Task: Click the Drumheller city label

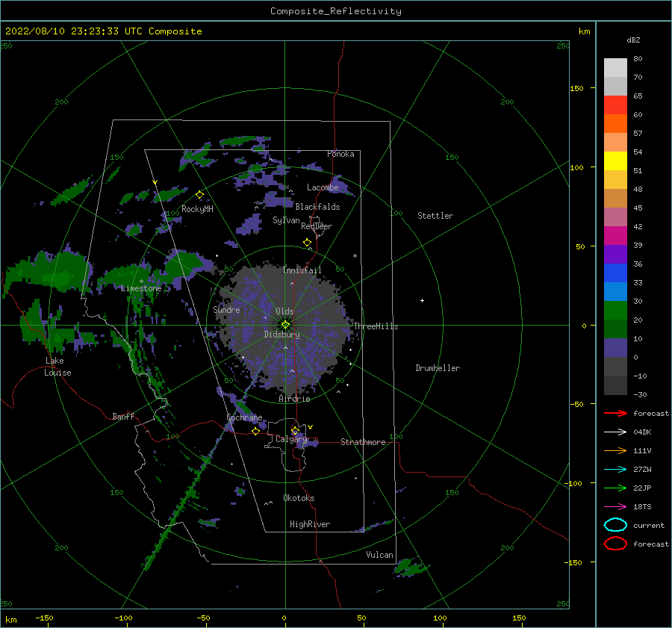Action: pyautogui.click(x=438, y=368)
